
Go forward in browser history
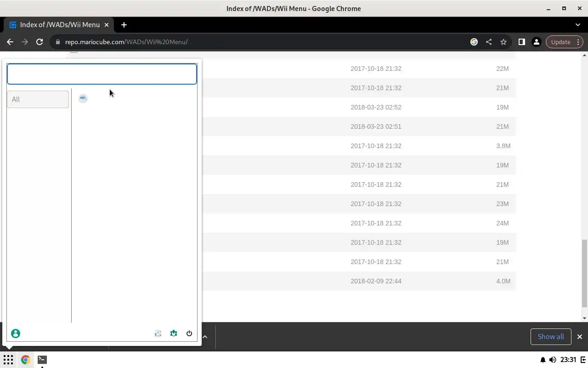25,42
